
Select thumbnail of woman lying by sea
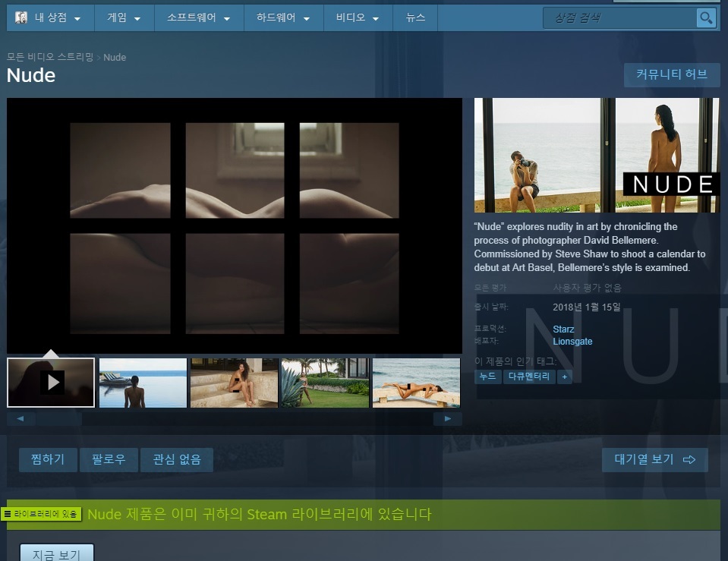coord(417,383)
